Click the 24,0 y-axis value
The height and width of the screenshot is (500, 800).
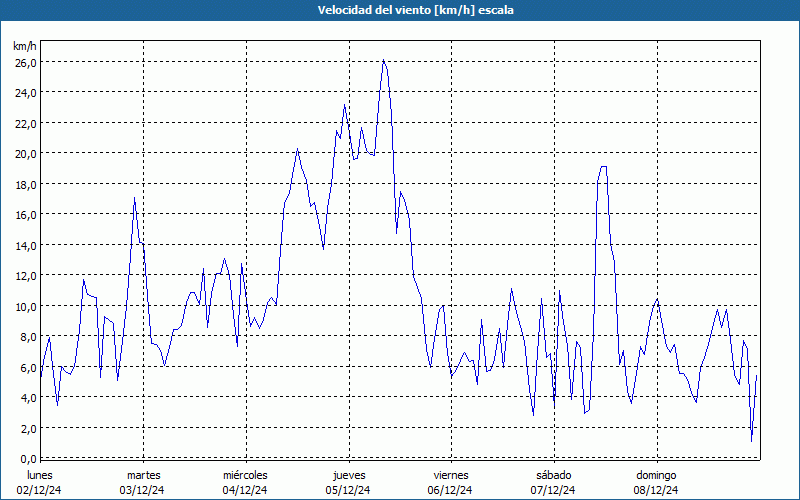point(26,93)
